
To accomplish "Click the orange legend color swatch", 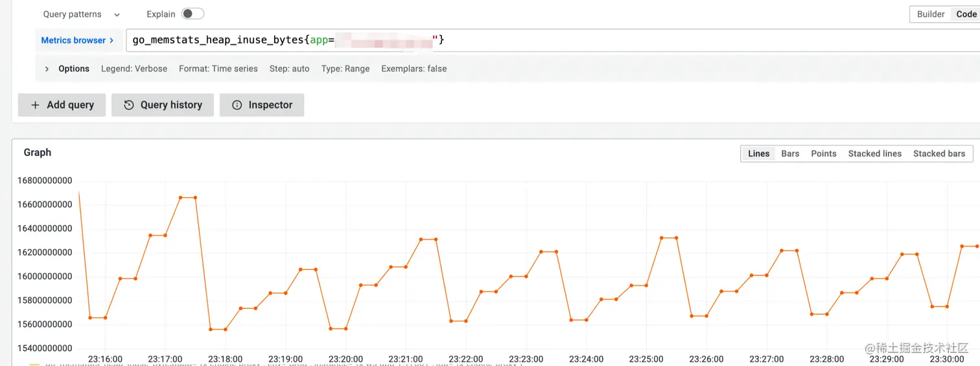I will pos(35,365).
